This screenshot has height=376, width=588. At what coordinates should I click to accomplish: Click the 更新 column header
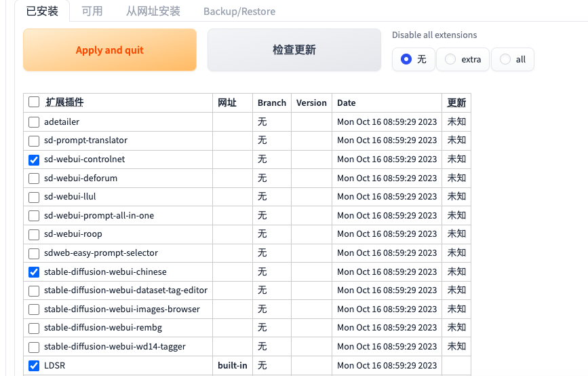tap(456, 102)
